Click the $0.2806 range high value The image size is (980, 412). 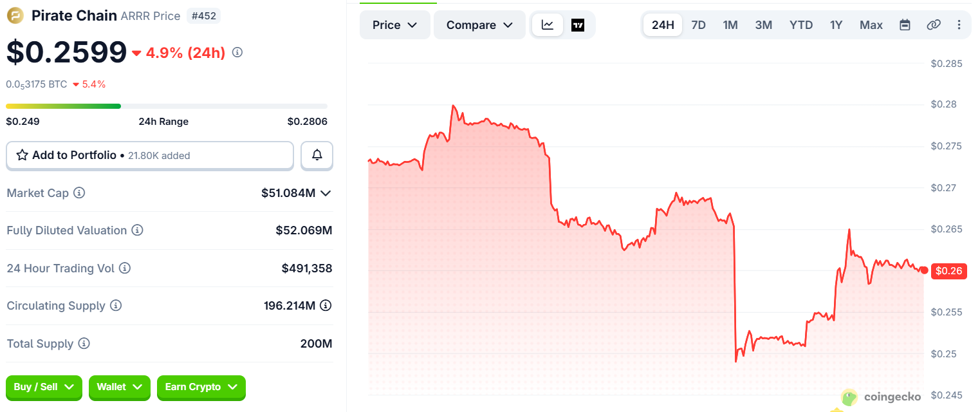307,122
